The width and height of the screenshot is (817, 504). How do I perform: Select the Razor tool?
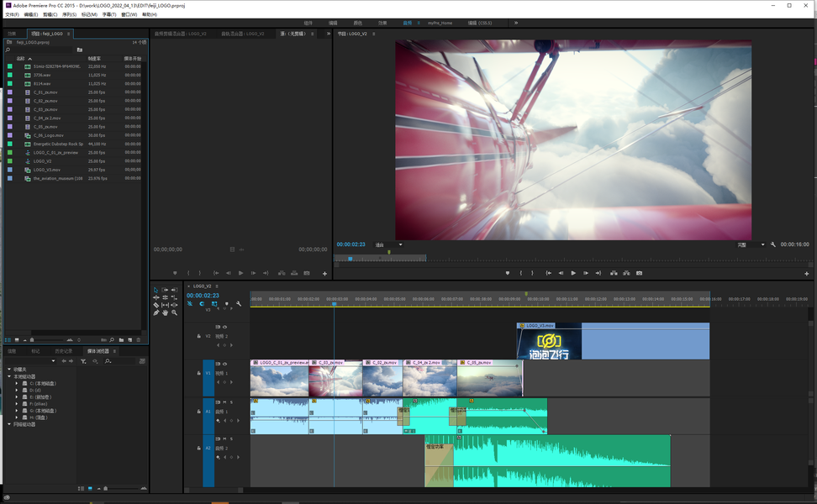click(x=155, y=305)
